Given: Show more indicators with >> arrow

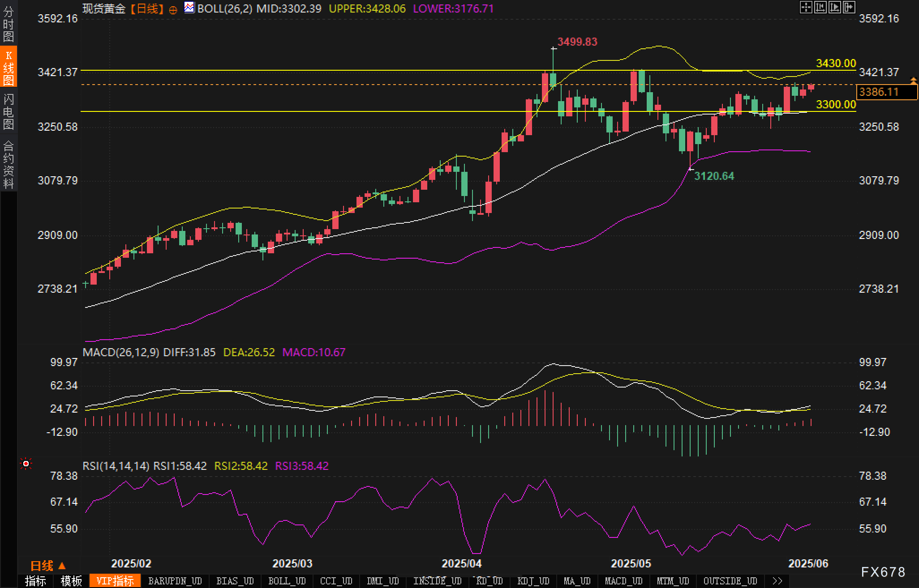Looking at the screenshot, I should click(777, 581).
